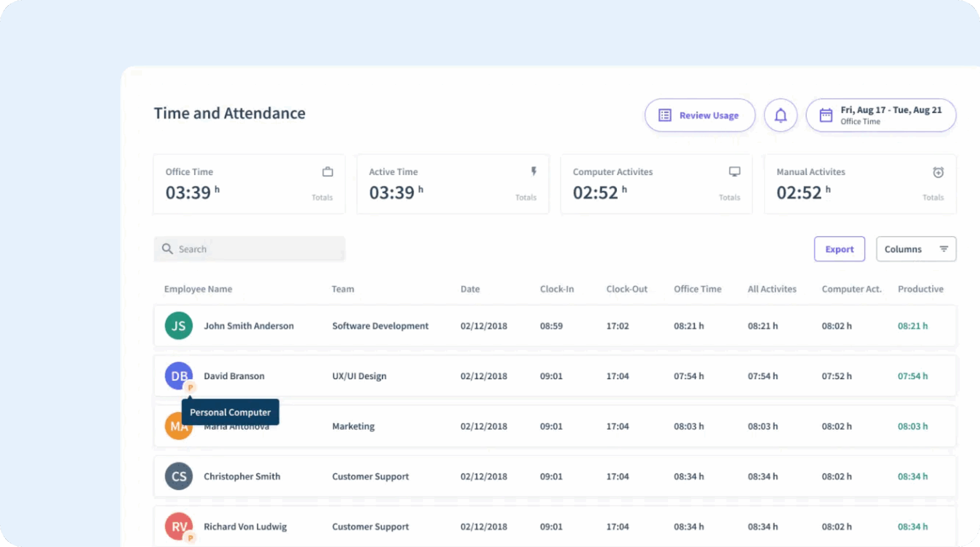Screen dimensions: 980x547
Task: Export the attendance table
Action: click(x=839, y=249)
